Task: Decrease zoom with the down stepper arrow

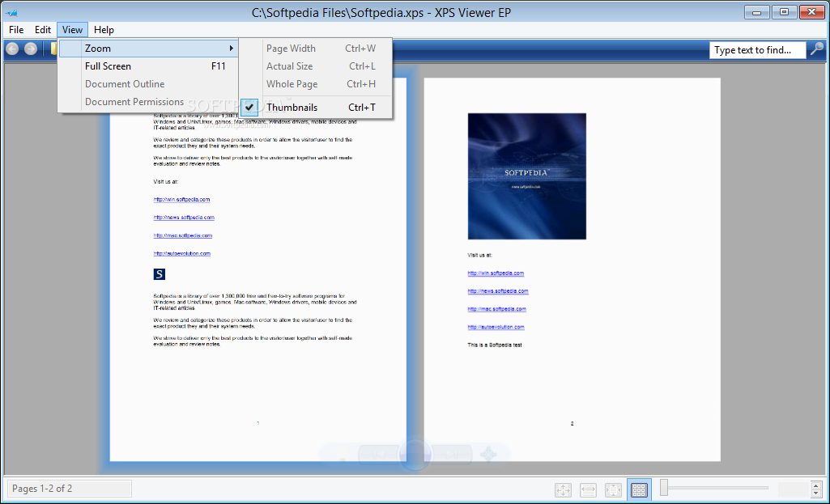Action: (x=815, y=493)
